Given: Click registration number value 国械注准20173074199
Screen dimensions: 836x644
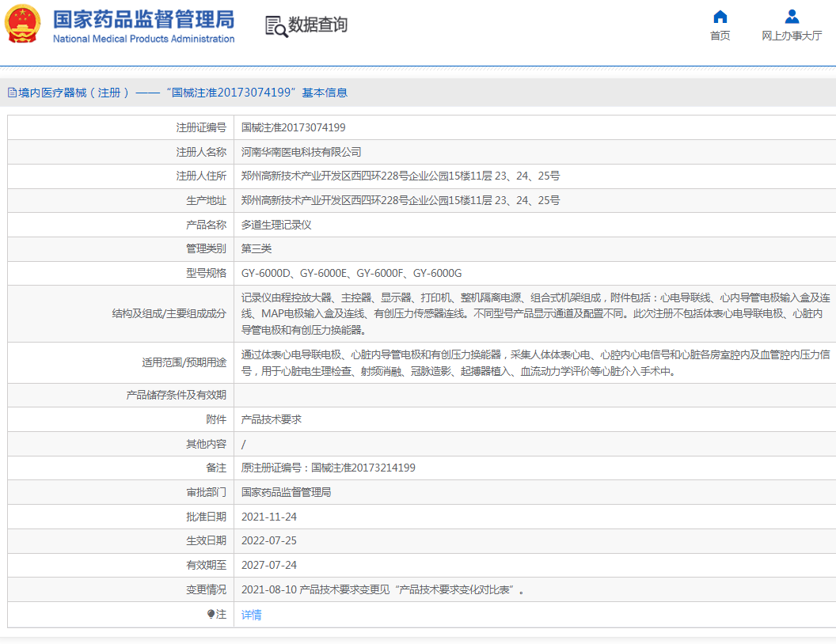Looking at the screenshot, I should pyautogui.click(x=293, y=127).
